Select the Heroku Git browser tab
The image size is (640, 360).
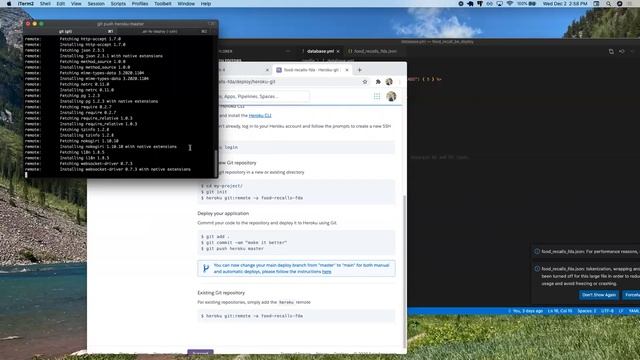311,70
